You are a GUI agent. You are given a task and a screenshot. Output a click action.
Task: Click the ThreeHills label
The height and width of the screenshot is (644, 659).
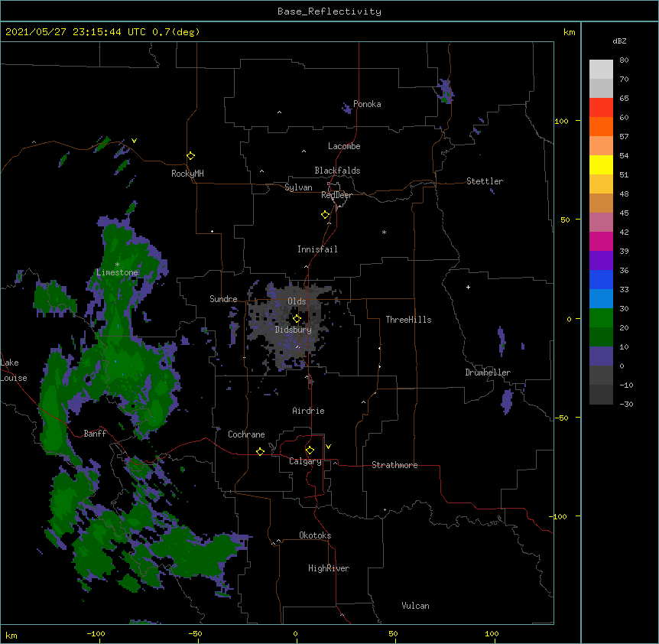point(408,320)
